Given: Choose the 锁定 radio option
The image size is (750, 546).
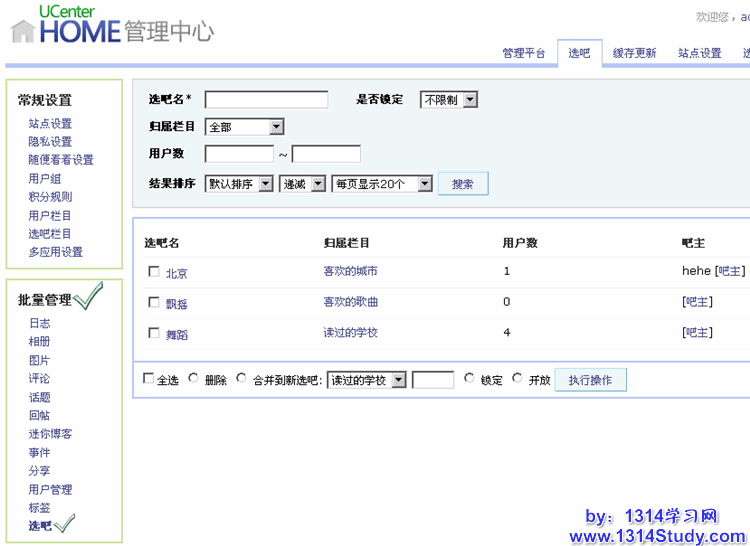Looking at the screenshot, I should [470, 379].
